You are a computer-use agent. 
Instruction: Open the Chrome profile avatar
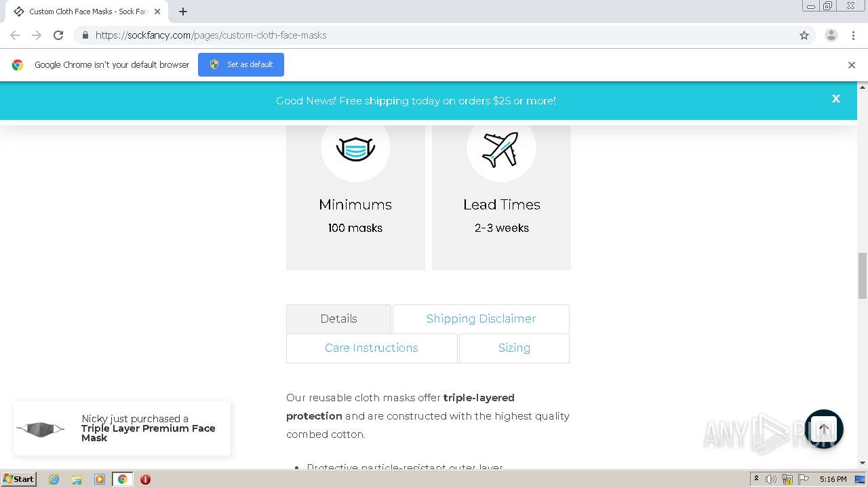(831, 35)
